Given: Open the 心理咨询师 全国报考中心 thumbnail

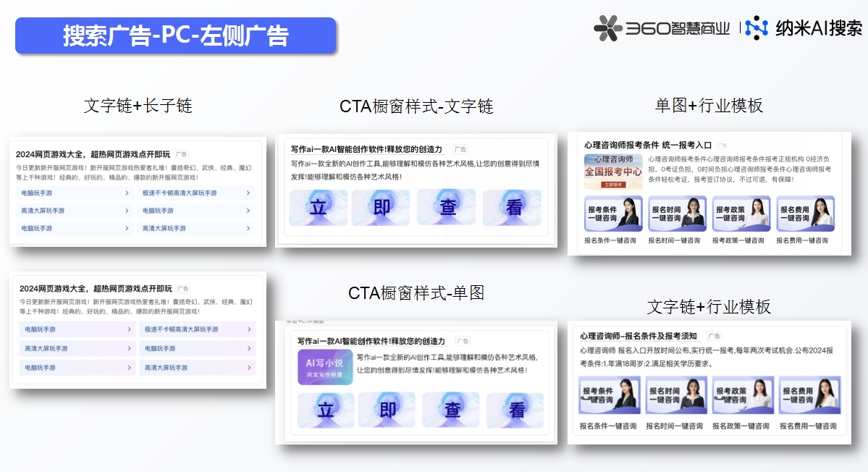Looking at the screenshot, I should coord(612,172).
